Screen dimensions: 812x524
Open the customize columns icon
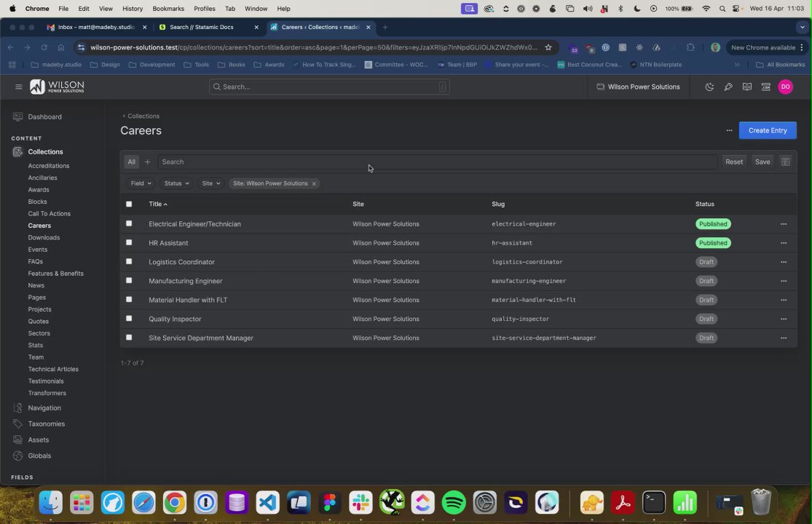point(785,162)
